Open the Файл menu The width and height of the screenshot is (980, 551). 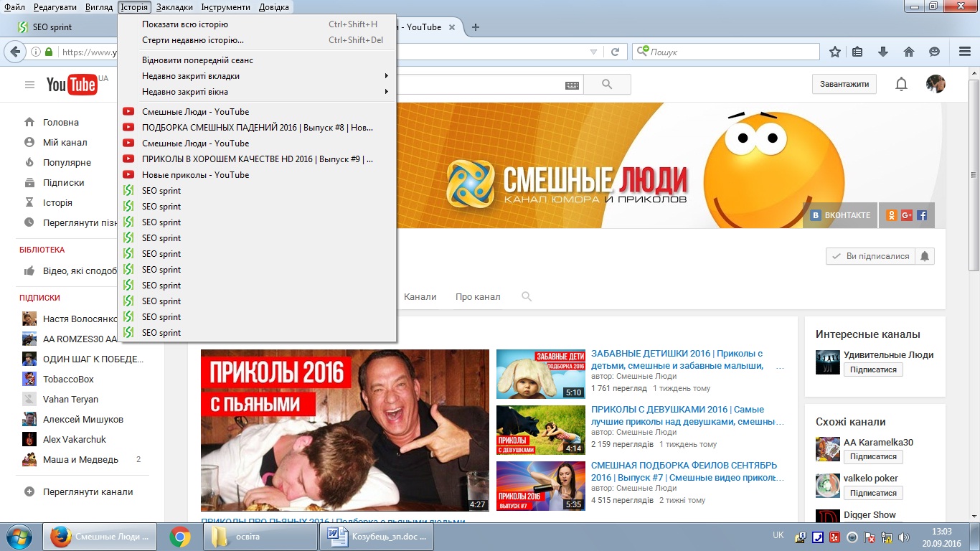14,7
